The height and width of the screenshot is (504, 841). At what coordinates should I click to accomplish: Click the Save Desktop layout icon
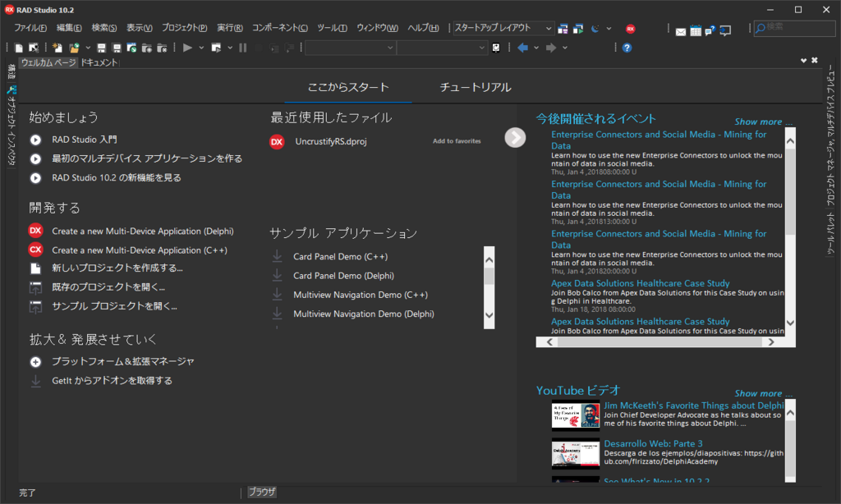click(563, 29)
